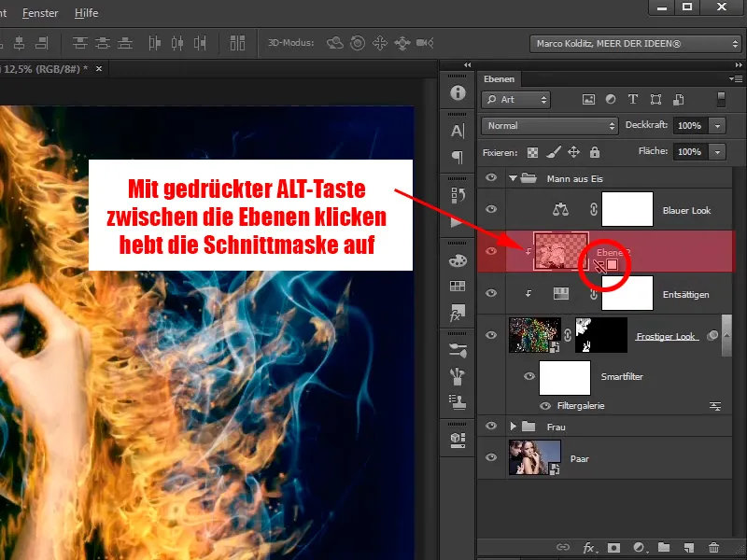The height and width of the screenshot is (560, 747).
Task: Filter layers by adjustment layers icon
Action: coord(611,100)
